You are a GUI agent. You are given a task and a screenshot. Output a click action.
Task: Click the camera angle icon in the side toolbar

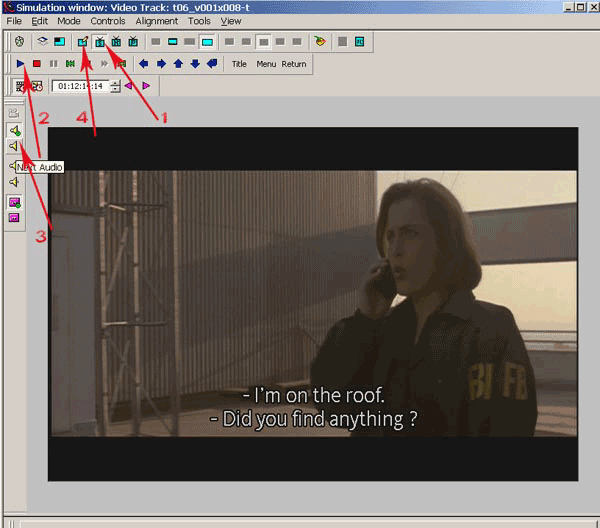14,113
